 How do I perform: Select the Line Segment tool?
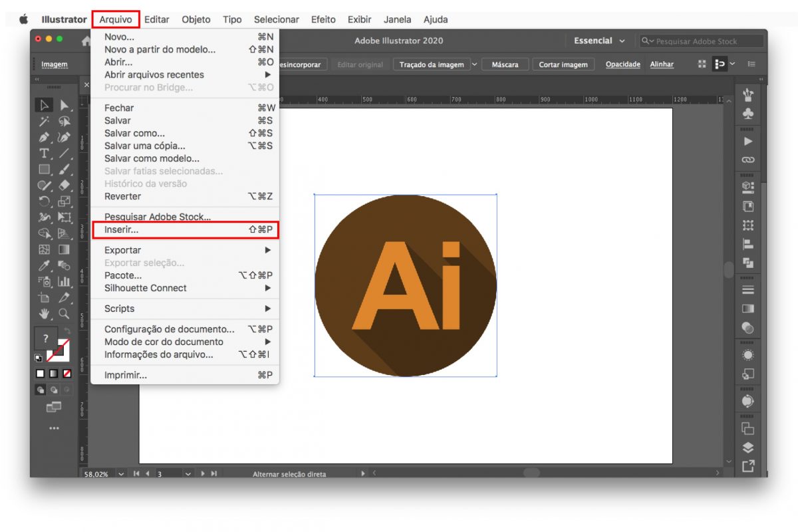pos(64,154)
